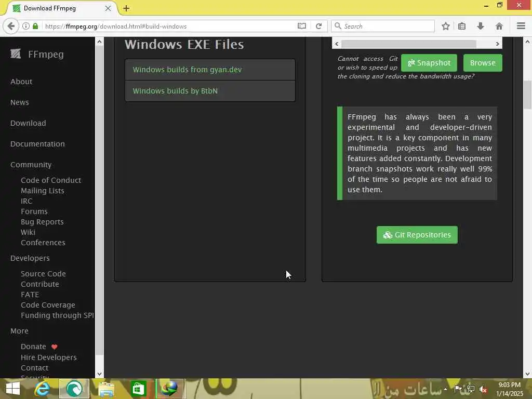Open Internet Download Manager taskbar icon
Screen dimensions: 532x399
[x=170, y=389]
